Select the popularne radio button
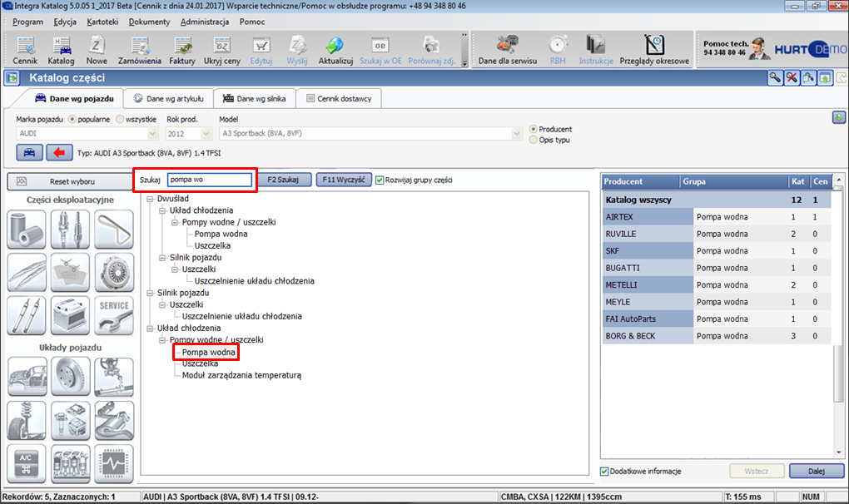 pyautogui.click(x=72, y=119)
